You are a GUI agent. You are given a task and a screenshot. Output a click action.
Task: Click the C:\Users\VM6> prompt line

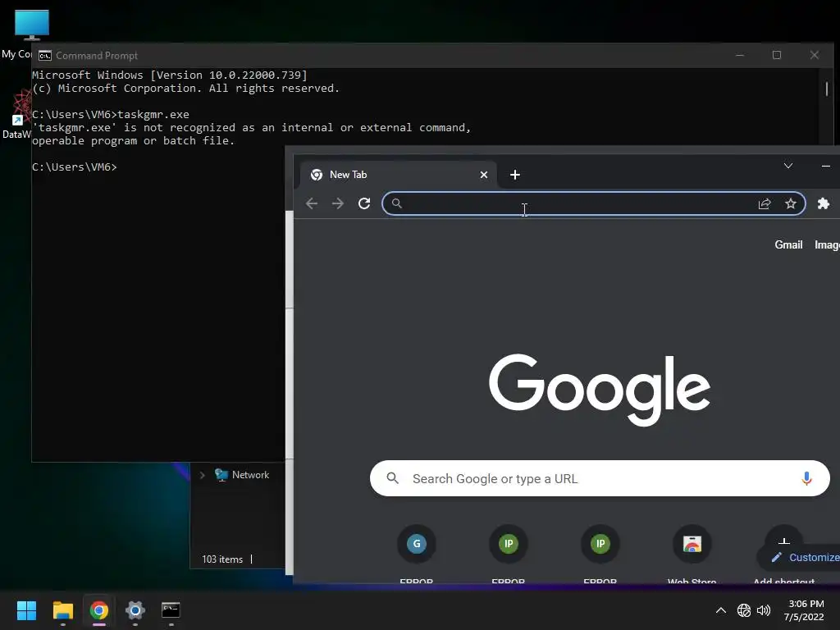tap(75, 167)
